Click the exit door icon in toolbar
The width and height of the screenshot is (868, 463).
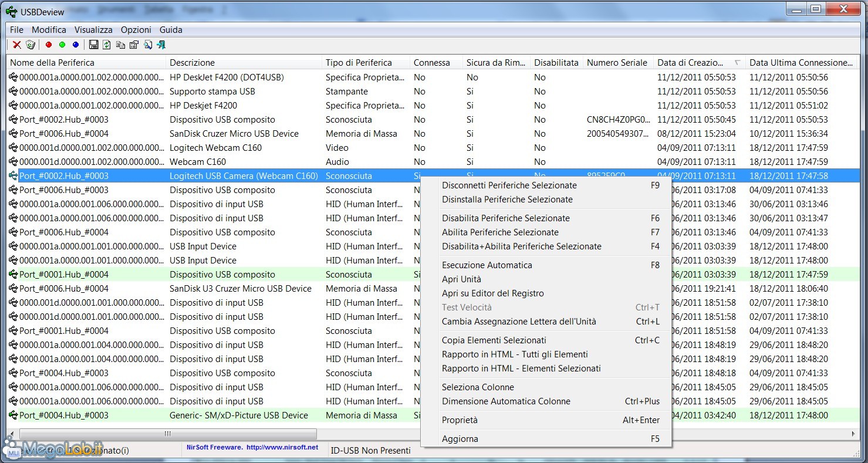pyautogui.click(x=161, y=45)
